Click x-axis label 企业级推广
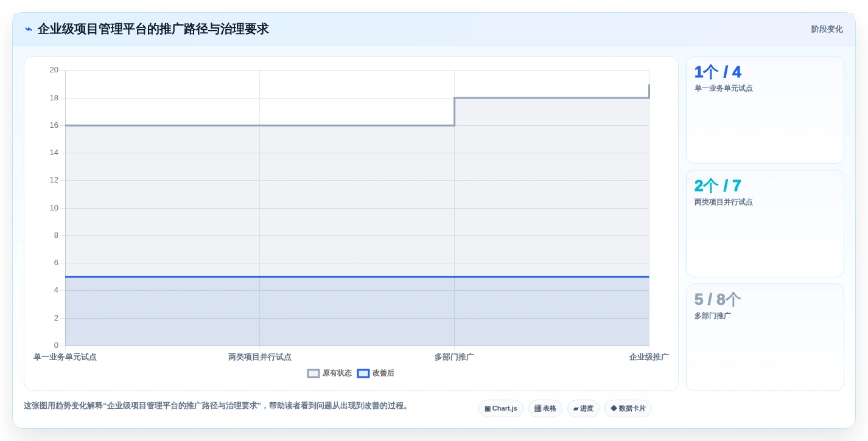Screen dimensions: 868x441 point(649,357)
